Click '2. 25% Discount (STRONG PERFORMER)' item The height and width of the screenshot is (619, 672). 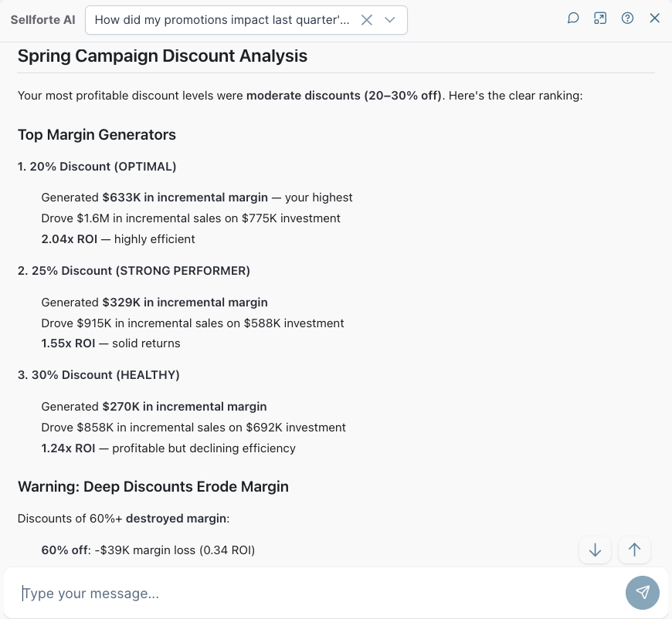click(x=134, y=271)
